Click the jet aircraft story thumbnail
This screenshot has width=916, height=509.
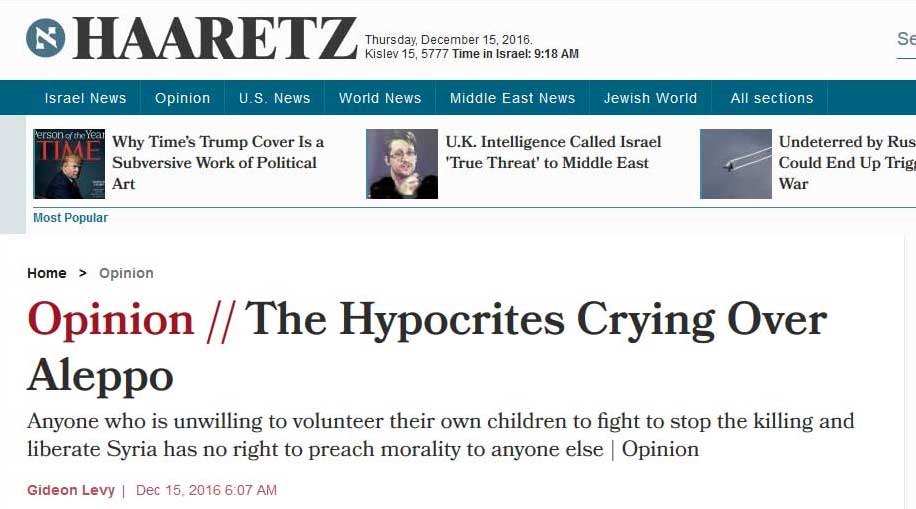pos(735,164)
